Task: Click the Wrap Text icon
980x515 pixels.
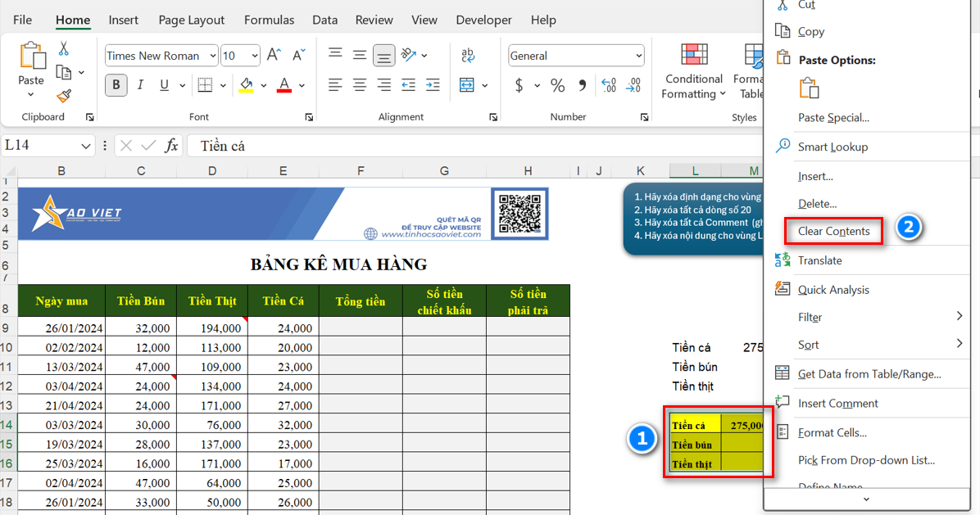Action: pos(468,56)
